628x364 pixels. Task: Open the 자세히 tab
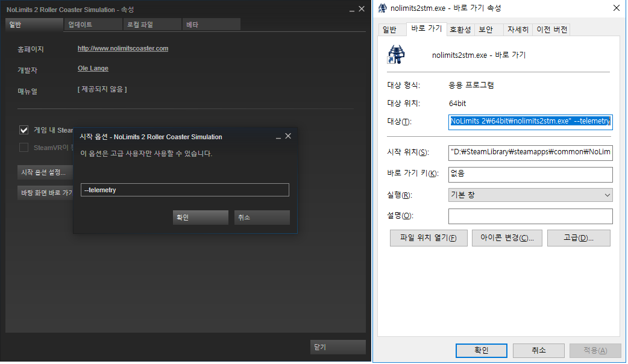click(518, 30)
